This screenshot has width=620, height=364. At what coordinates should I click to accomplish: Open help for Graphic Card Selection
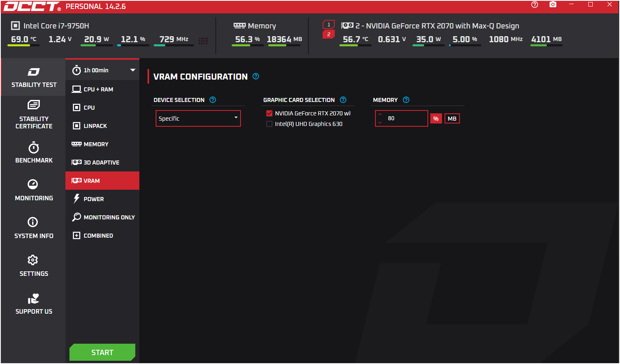pos(343,100)
